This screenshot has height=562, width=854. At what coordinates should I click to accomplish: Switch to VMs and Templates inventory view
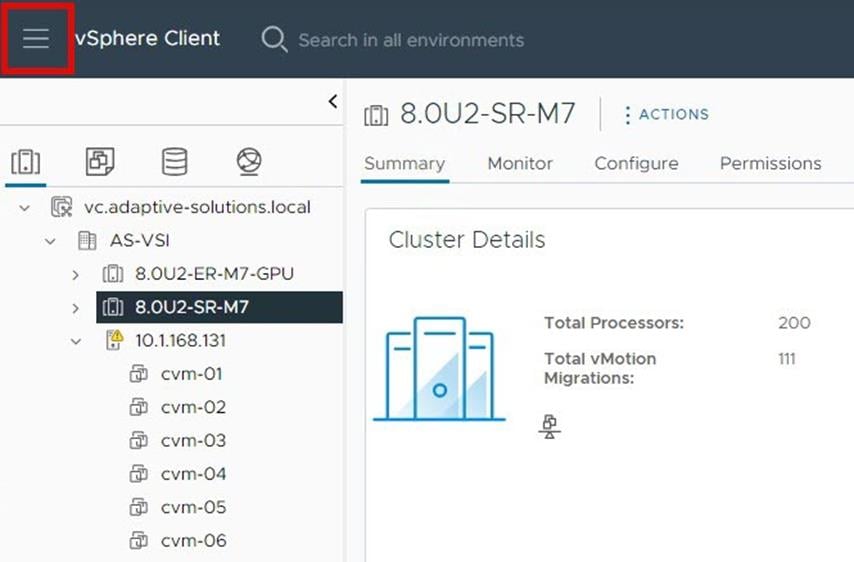click(100, 161)
